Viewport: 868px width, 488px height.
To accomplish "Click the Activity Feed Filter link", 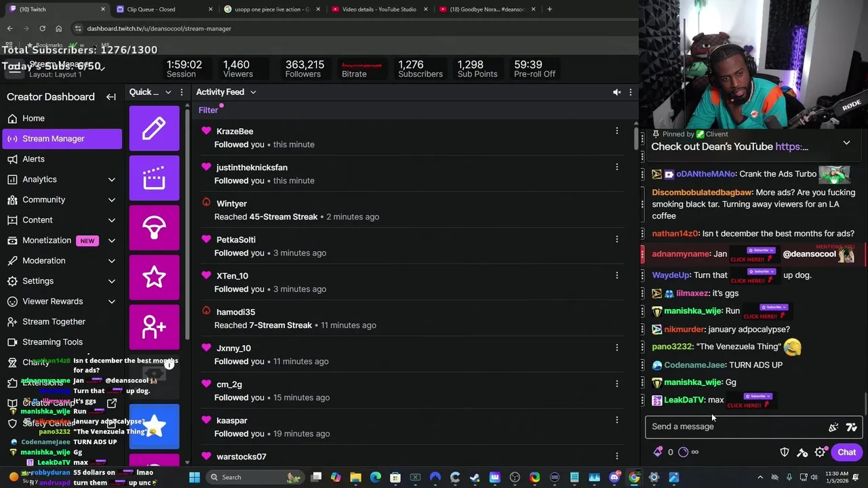I will [x=208, y=110].
